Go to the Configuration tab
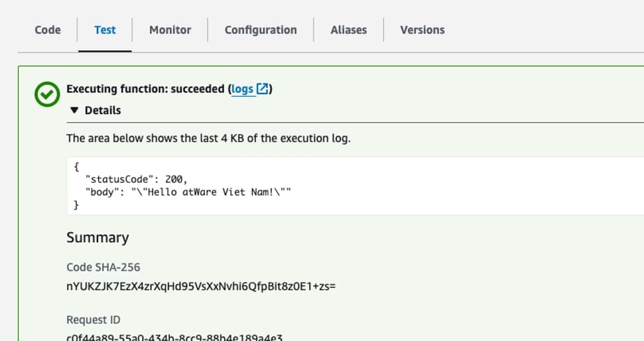Screen dimensions: 644x341 coord(261,30)
